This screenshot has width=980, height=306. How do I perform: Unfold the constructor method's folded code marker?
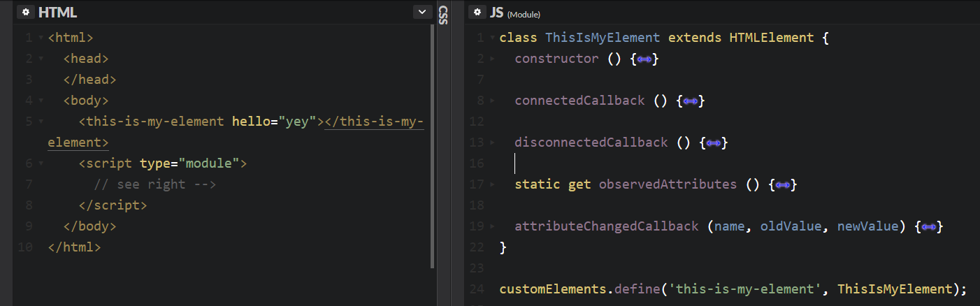pos(644,59)
